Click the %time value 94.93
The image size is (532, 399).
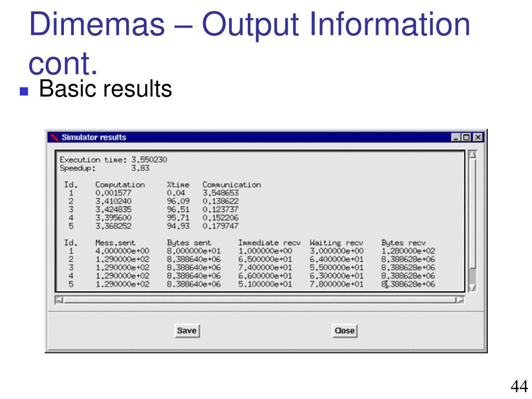[178, 226]
